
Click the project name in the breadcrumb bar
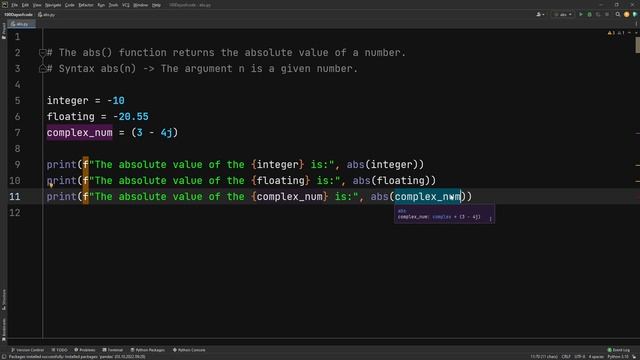tap(18, 15)
